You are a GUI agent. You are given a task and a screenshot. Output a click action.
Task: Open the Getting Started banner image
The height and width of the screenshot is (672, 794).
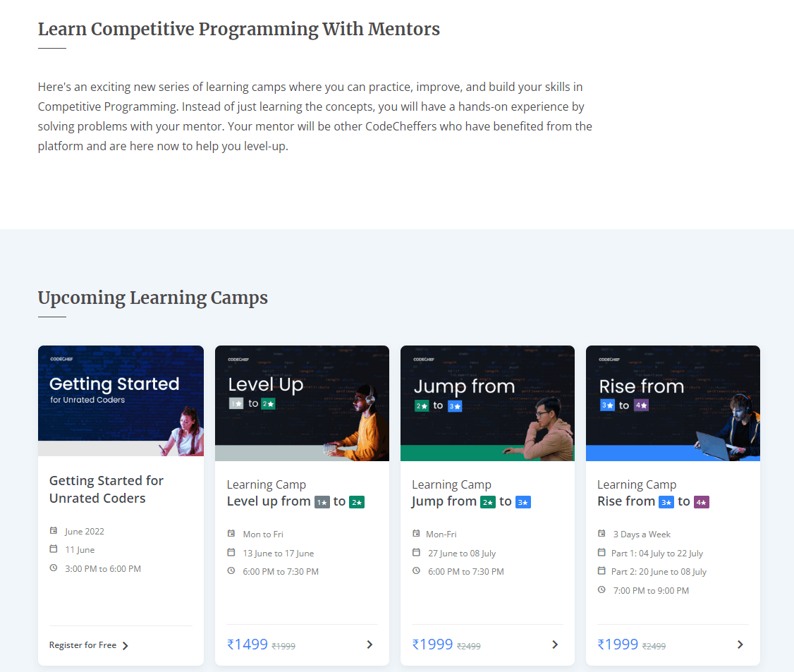(121, 401)
